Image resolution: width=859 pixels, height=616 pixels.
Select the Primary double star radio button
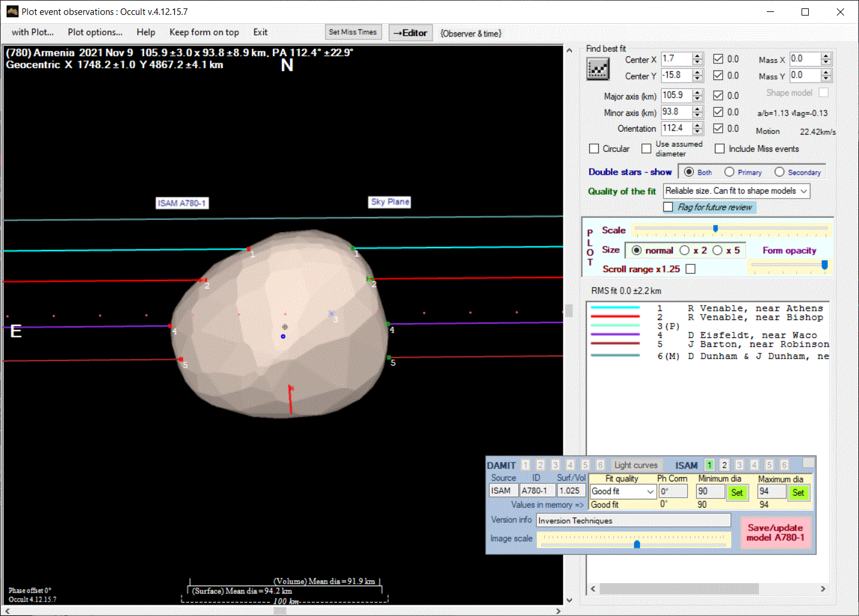tap(729, 172)
